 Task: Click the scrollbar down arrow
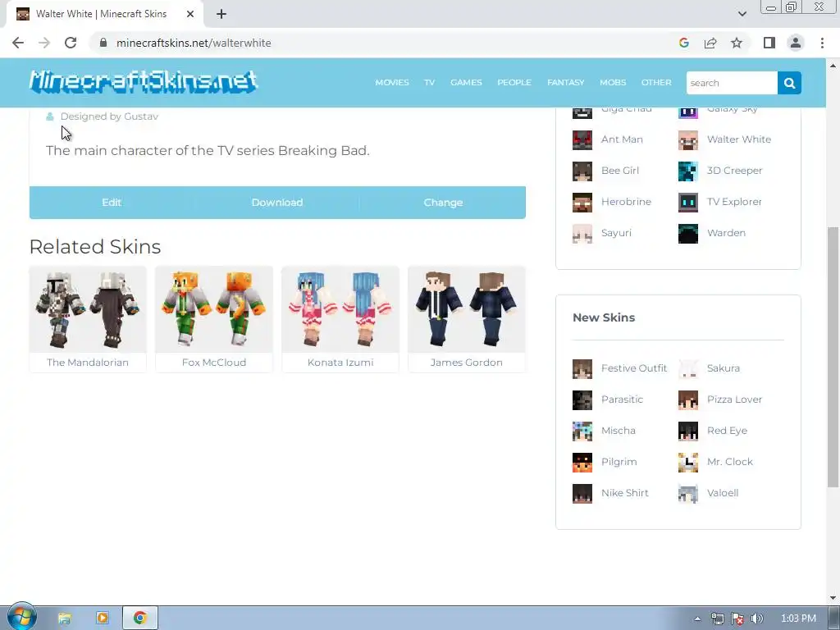pos(833,597)
